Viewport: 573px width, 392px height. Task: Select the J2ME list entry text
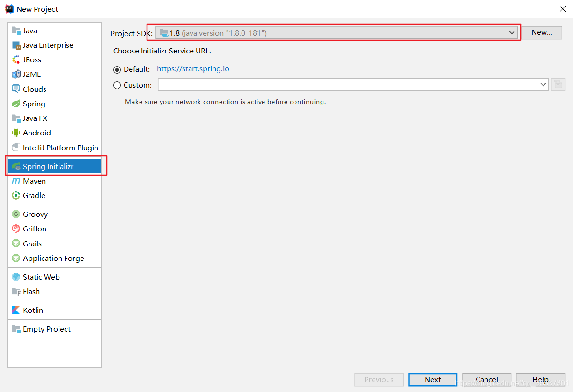tap(32, 74)
